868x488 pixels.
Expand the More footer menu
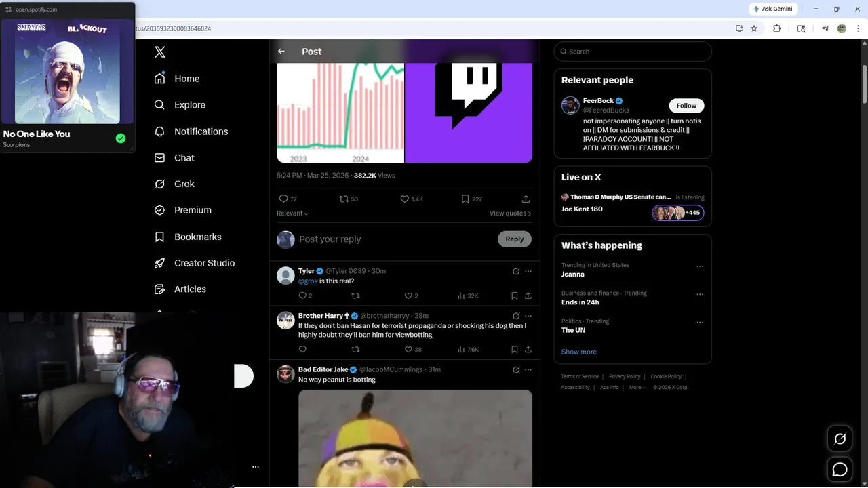point(637,388)
